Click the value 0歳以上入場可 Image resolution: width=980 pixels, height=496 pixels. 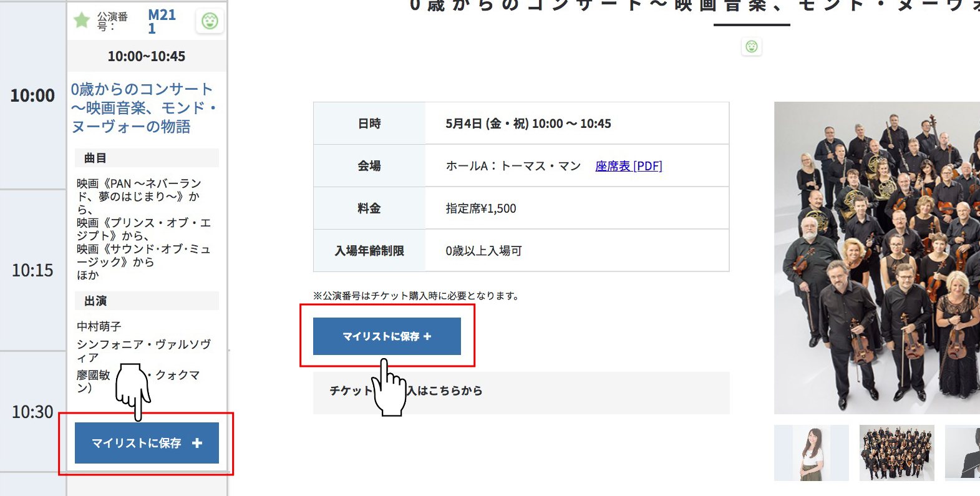pos(483,251)
